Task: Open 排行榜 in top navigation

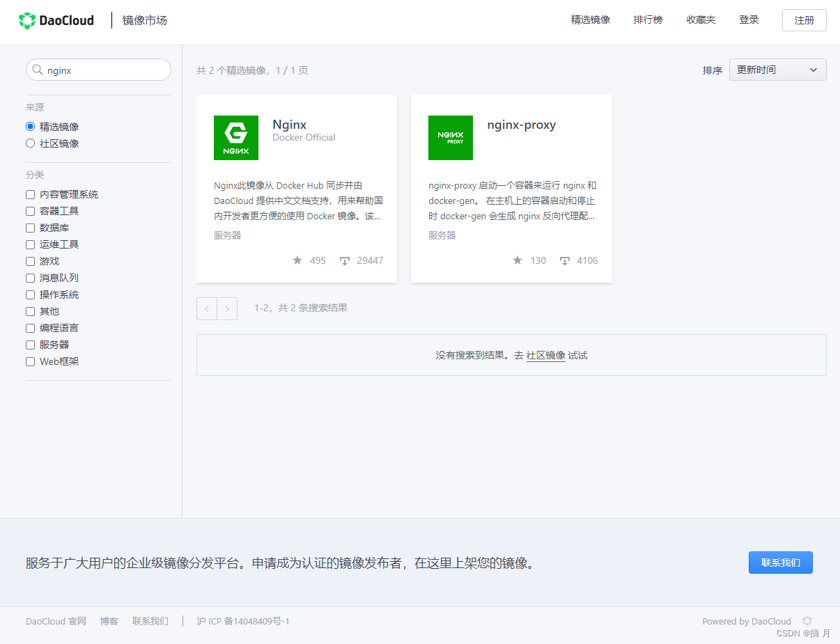Action: (648, 20)
